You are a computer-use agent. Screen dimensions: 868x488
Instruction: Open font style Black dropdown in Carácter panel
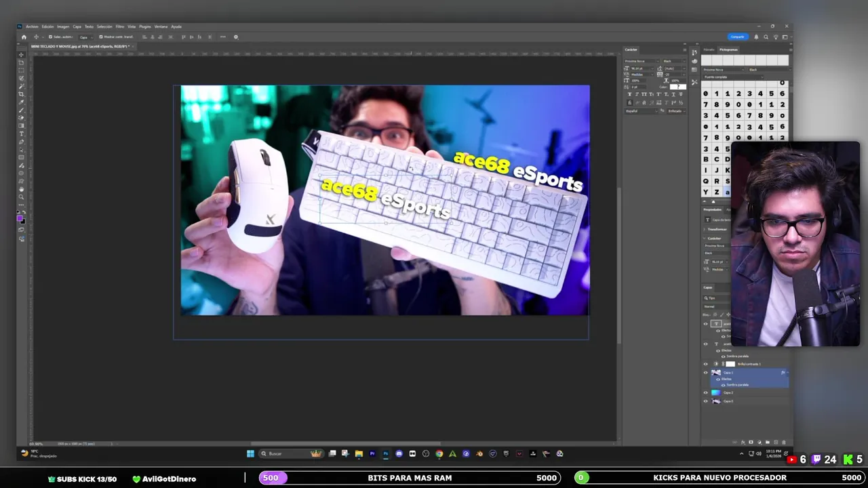point(675,61)
